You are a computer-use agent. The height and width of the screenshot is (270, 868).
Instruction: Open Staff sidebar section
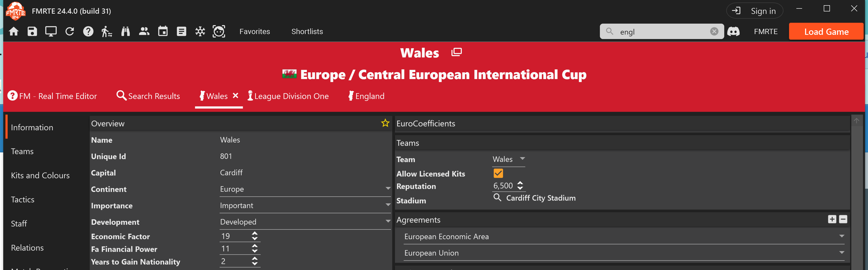point(19,224)
